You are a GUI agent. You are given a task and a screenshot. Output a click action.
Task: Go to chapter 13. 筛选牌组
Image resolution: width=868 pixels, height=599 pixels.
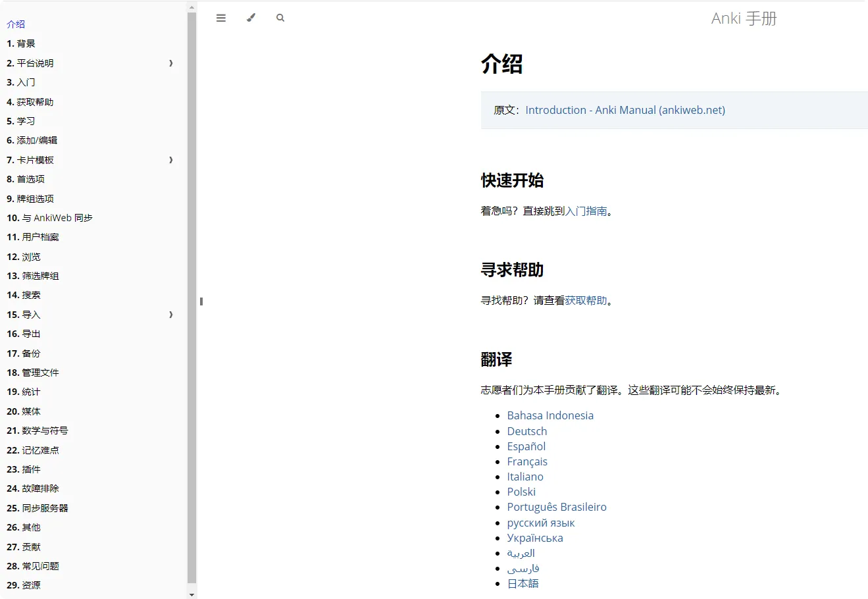tap(33, 276)
